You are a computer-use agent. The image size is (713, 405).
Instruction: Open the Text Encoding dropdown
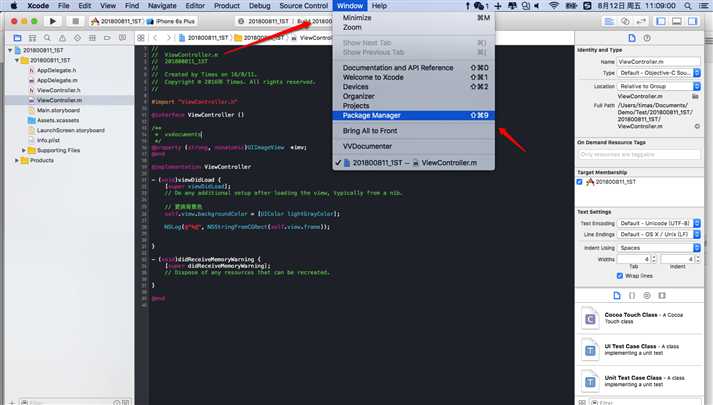click(x=658, y=223)
